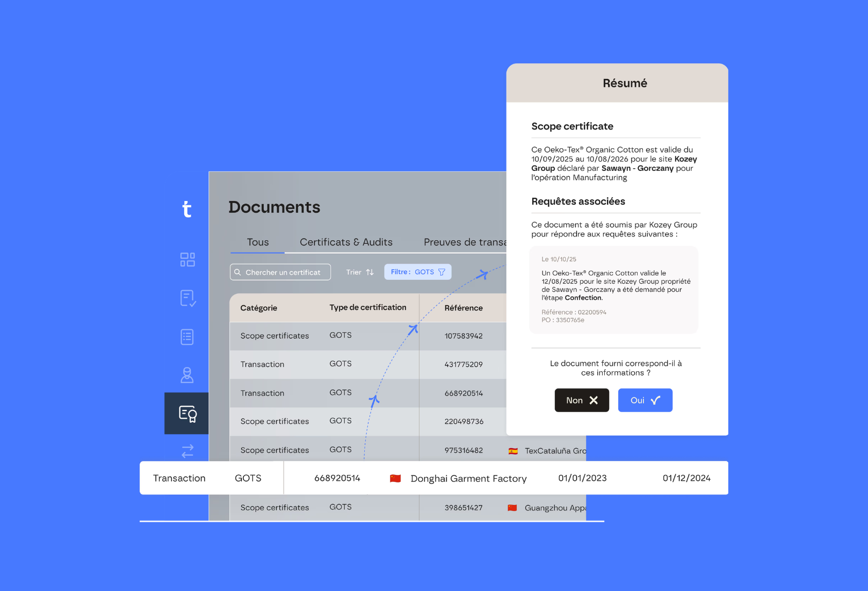868x591 pixels.
Task: Open the Trier sort control
Action: coord(359,272)
